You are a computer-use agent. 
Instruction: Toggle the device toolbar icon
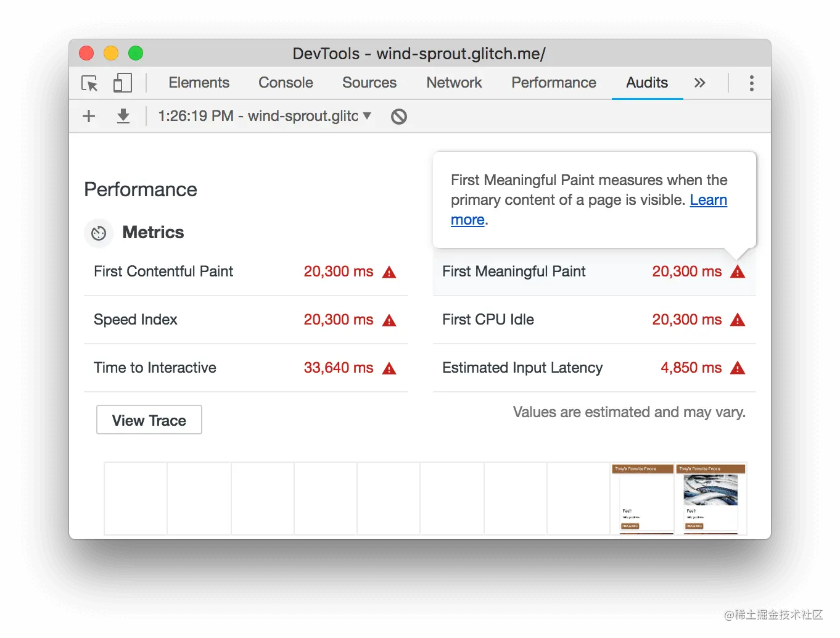pyautogui.click(x=123, y=83)
